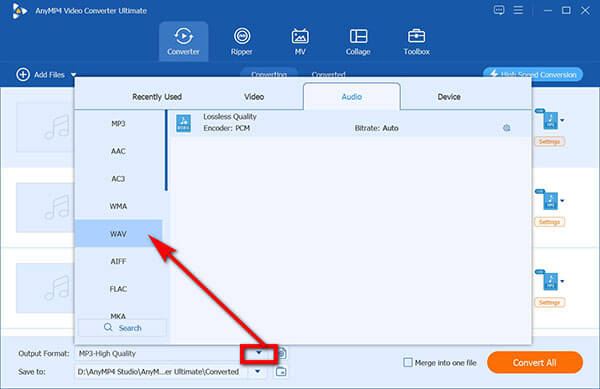Screen dimensions: 600x389
Task: Open the Converter module
Action: point(183,41)
